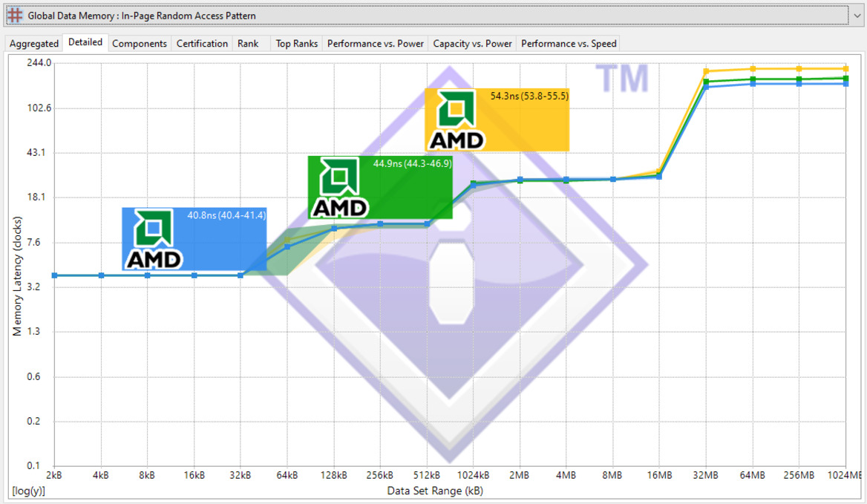Screen dimensions: 867x504
Task: Click the '[log(y)]' scale label
Action: coord(28,491)
